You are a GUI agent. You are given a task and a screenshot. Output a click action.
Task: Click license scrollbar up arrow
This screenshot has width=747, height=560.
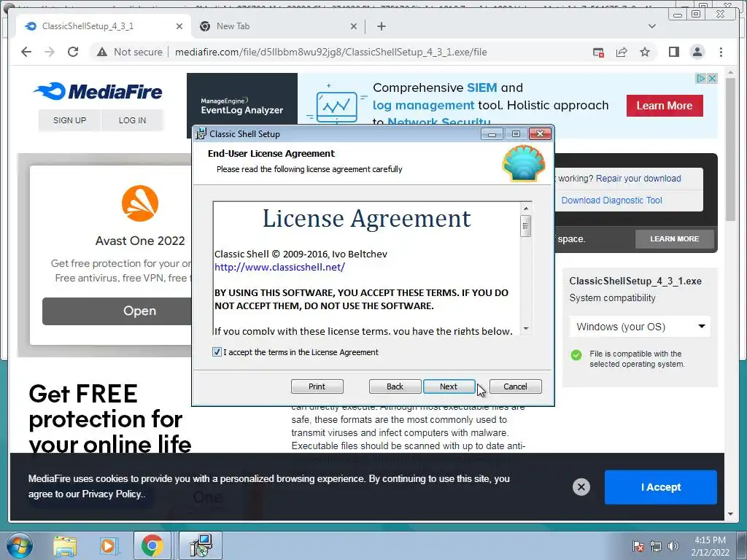point(525,208)
